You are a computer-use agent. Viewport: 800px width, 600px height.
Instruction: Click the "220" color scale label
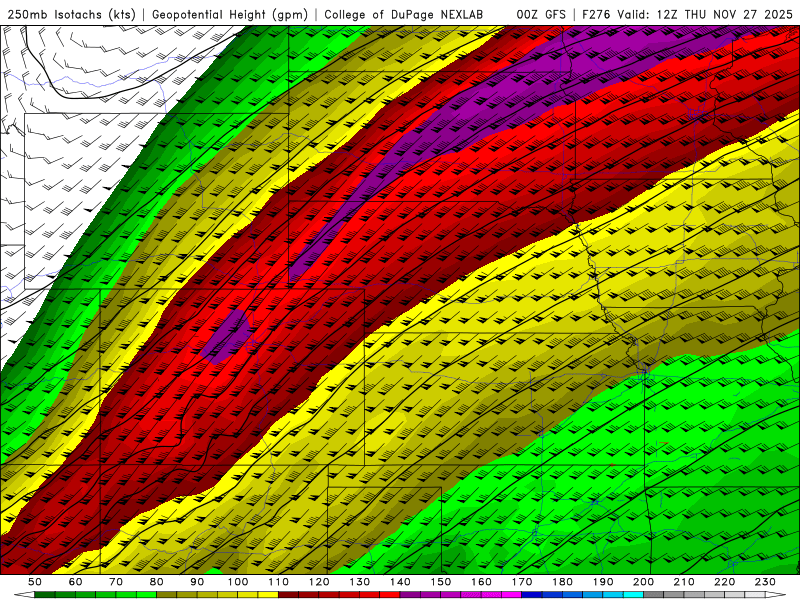pyautogui.click(x=725, y=582)
